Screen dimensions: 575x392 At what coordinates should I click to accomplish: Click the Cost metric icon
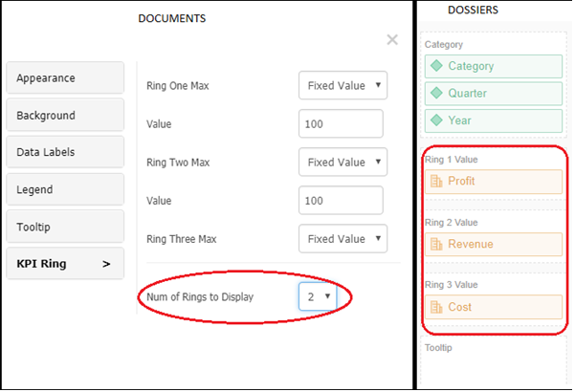tap(436, 307)
